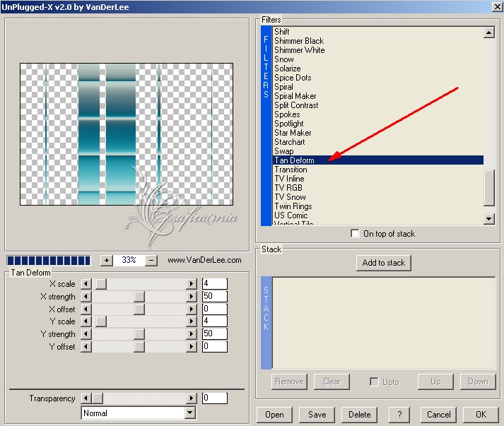Enable On top of stack checkbox
This screenshot has width=504, height=426.
coord(356,234)
